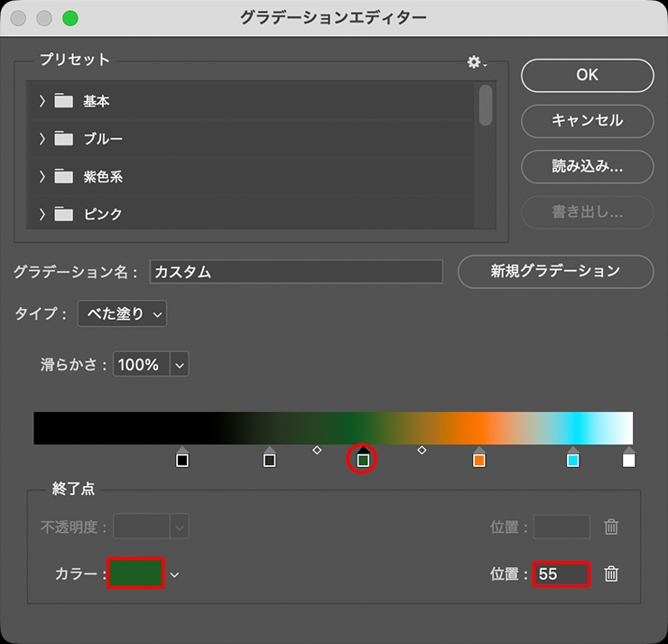Click the グラデーション名 text field
The width and height of the screenshot is (668, 644).
(x=296, y=272)
